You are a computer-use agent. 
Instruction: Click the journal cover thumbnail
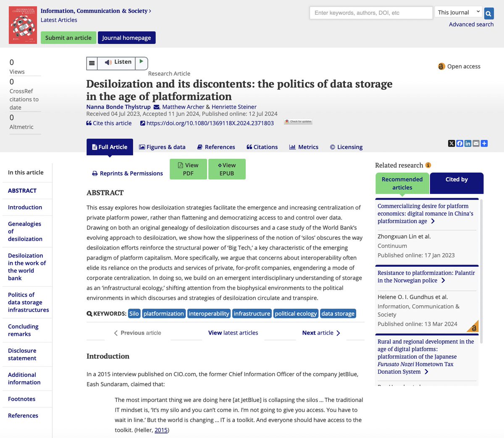coord(23,25)
